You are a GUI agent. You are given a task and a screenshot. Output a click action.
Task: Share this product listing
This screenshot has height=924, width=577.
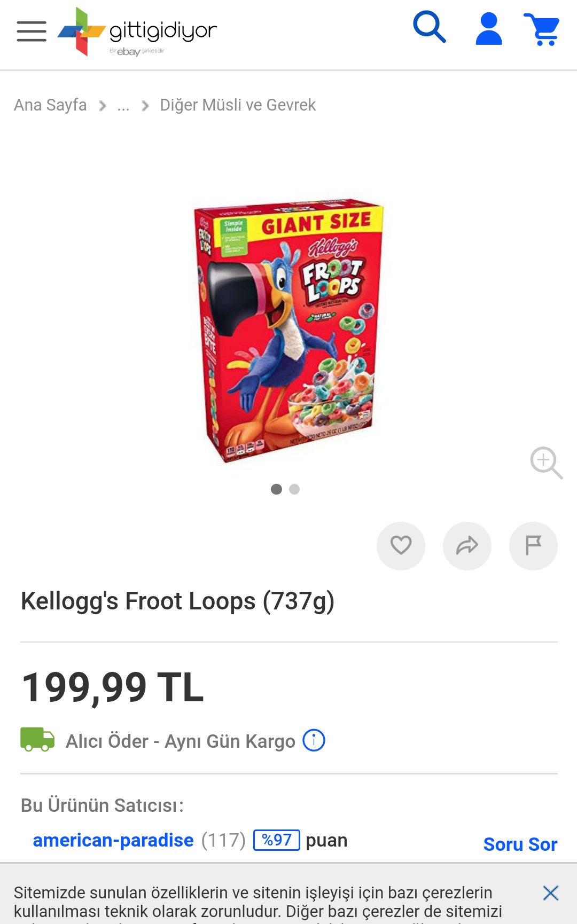pyautogui.click(x=467, y=546)
